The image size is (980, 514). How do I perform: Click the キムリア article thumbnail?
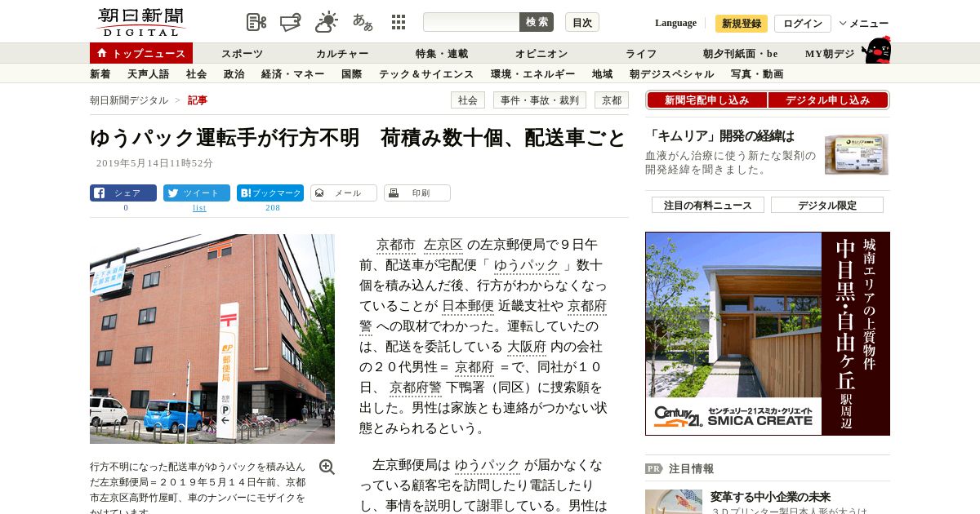[x=857, y=154]
